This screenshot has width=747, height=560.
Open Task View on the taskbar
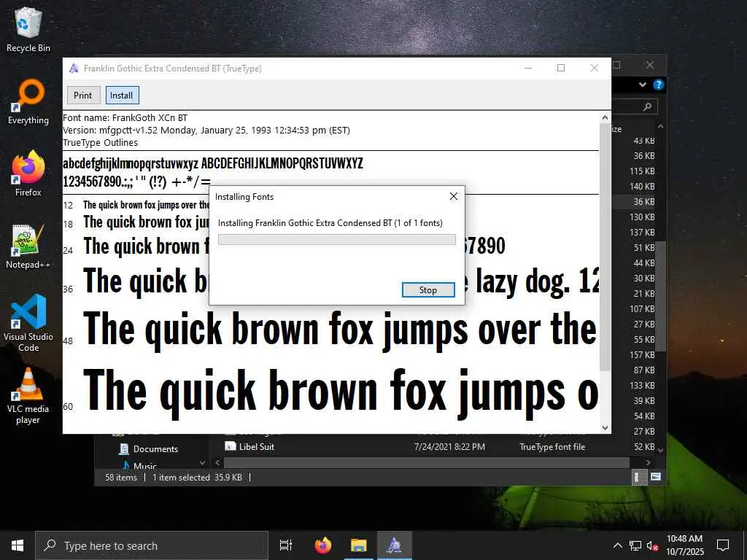(286, 545)
